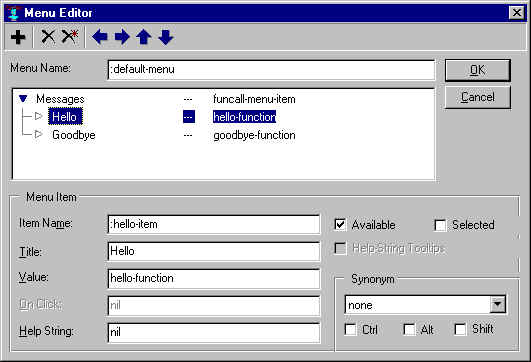Uncheck the Available checkbox

click(340, 225)
